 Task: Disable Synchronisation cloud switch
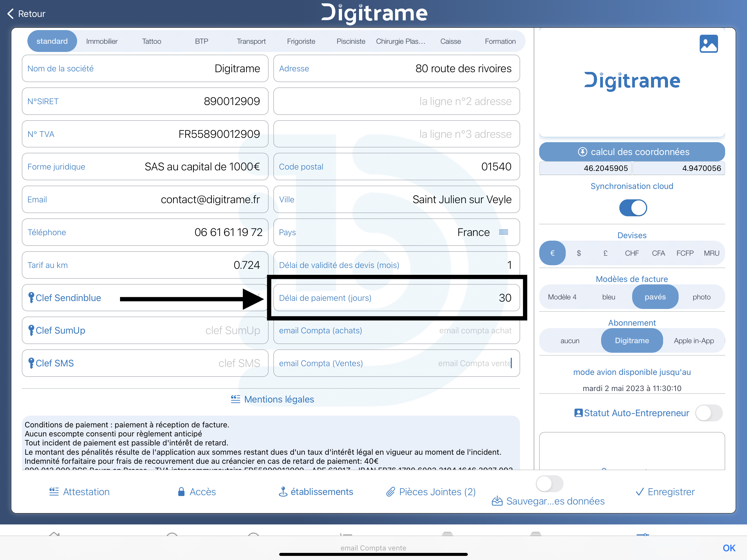[633, 208]
